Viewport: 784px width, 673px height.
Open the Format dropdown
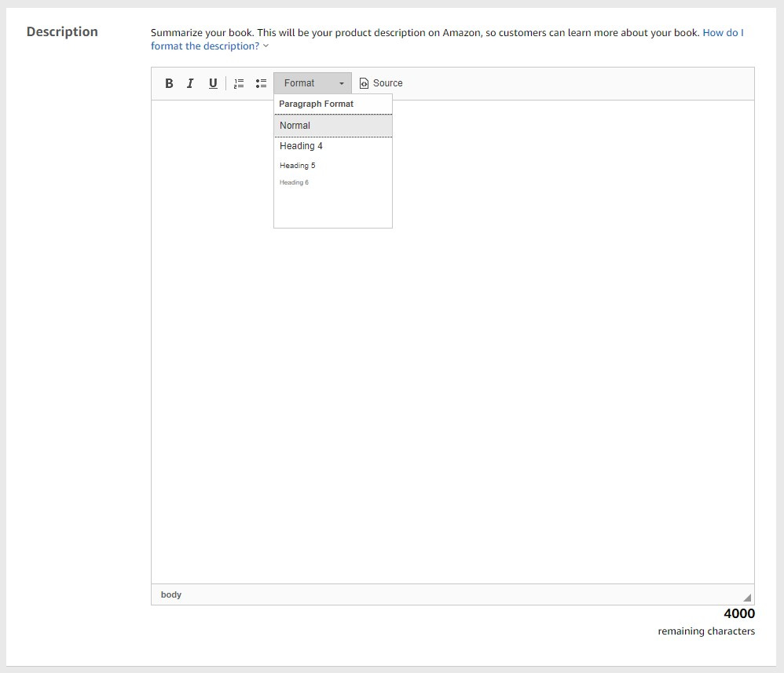pos(313,83)
